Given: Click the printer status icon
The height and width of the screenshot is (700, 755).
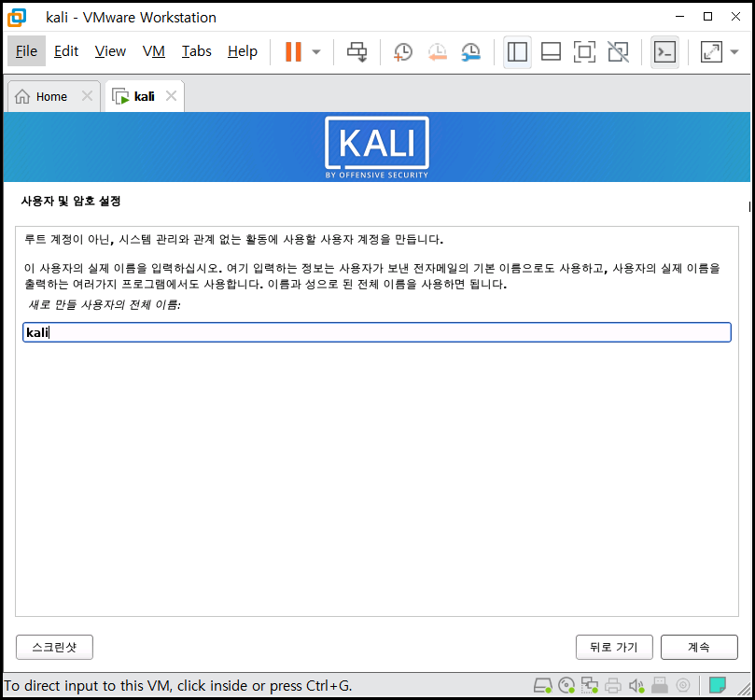Looking at the screenshot, I should point(613,685).
